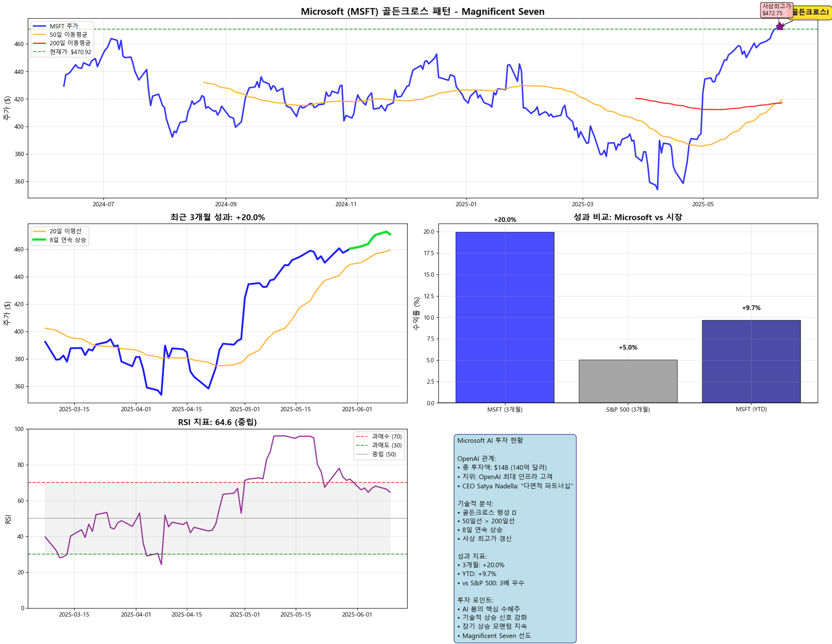The height and width of the screenshot is (644, 832).
Task: Click the 20일 이평선 legend entry
Action: (x=65, y=231)
